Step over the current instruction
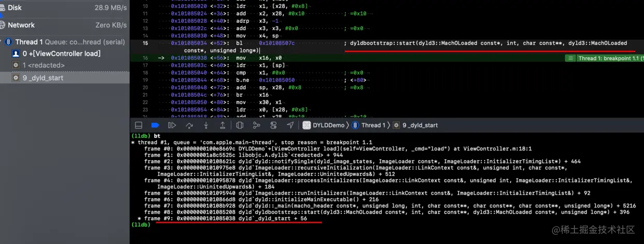 pyautogui.click(x=189, y=125)
